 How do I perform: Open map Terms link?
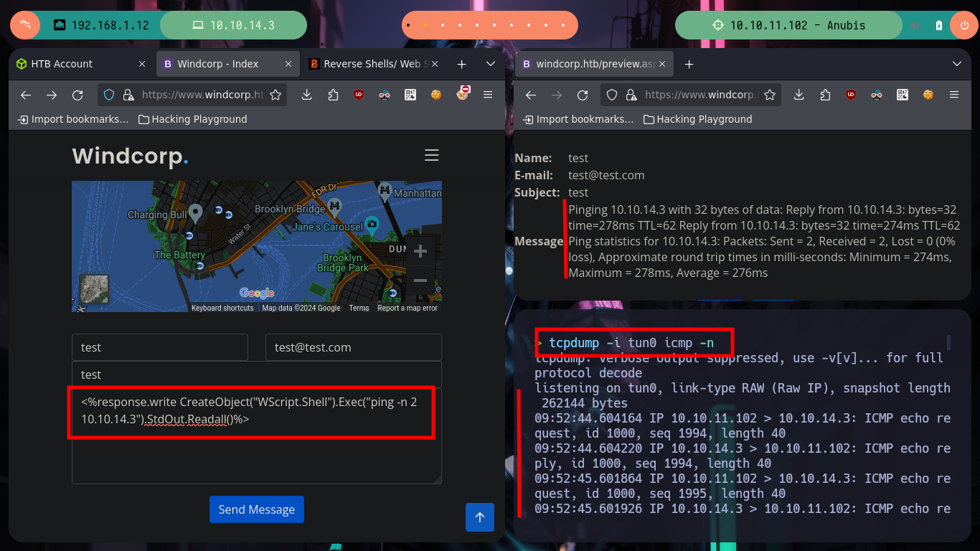point(359,308)
